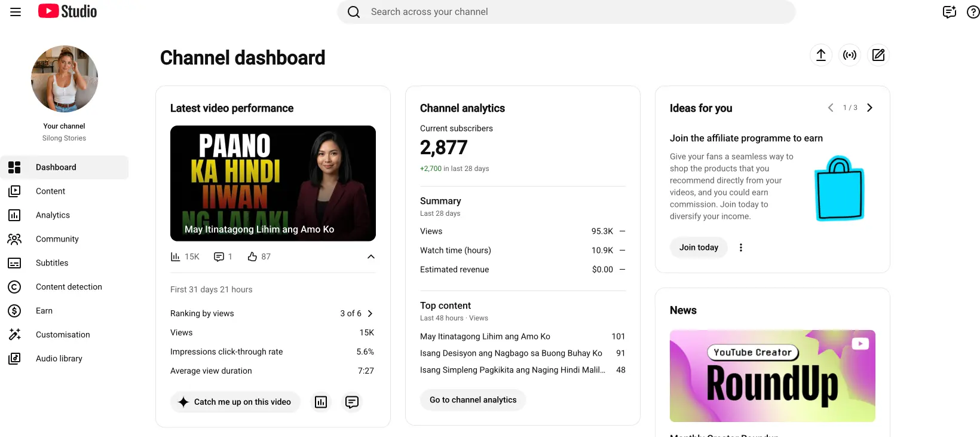Open the send feedback icon

(949, 12)
